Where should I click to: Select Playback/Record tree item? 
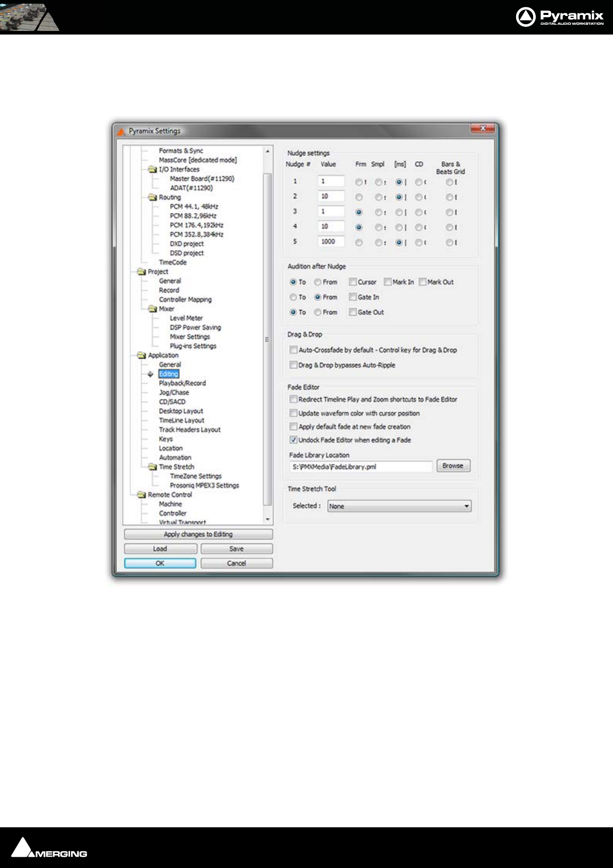182,383
